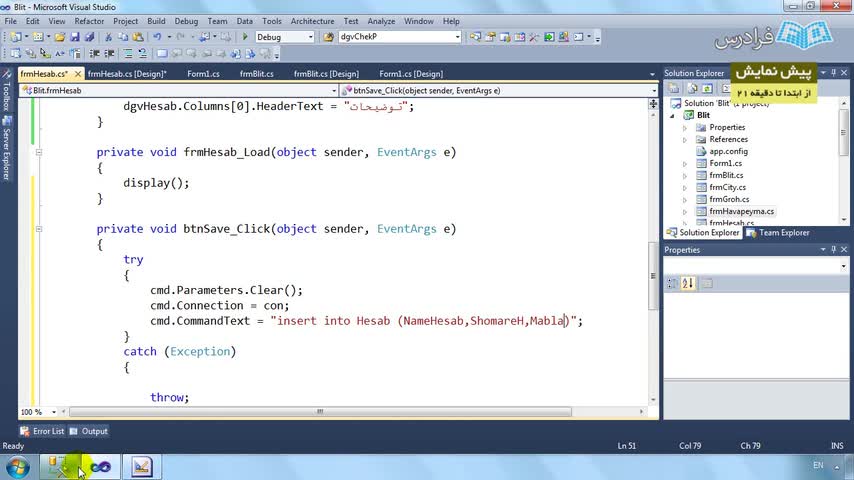Click the Alphabetical sort icon in Properties
Viewport: 854px width, 480px height.
[688, 283]
